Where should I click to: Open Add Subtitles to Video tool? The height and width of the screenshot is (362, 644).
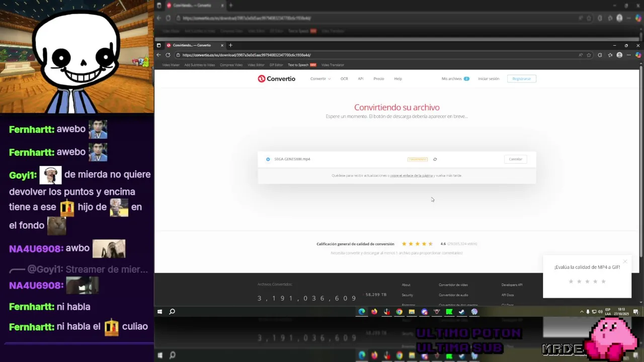[199, 65]
